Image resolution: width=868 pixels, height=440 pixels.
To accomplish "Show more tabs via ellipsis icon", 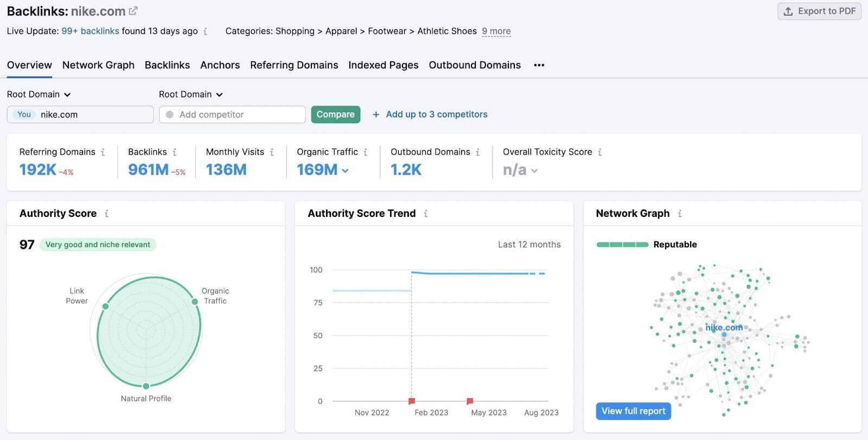I will coord(539,65).
